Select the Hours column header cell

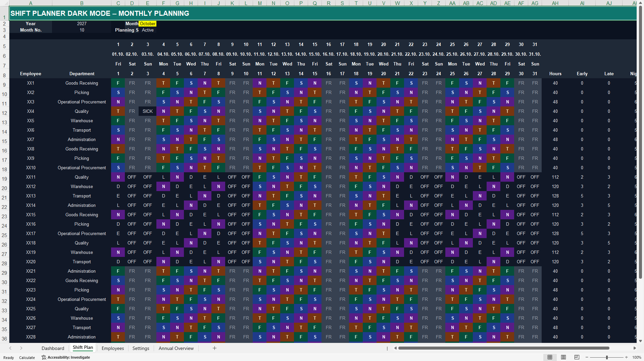coord(555,74)
